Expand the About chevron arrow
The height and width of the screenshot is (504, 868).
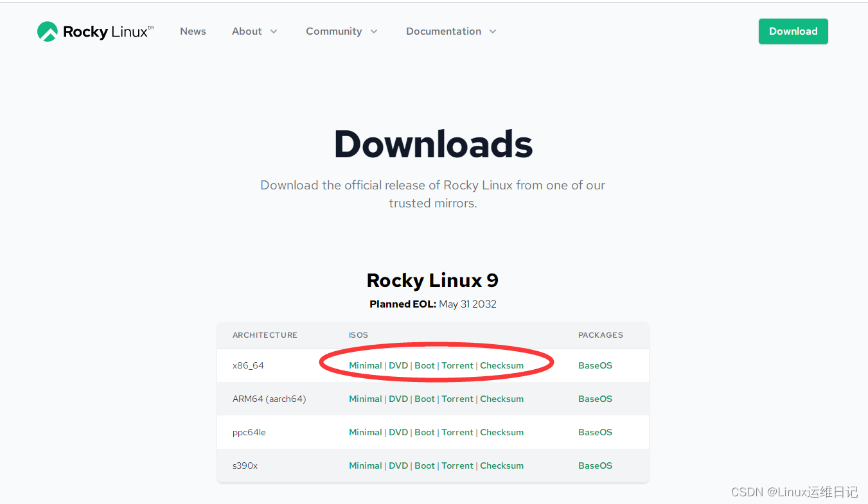(274, 31)
